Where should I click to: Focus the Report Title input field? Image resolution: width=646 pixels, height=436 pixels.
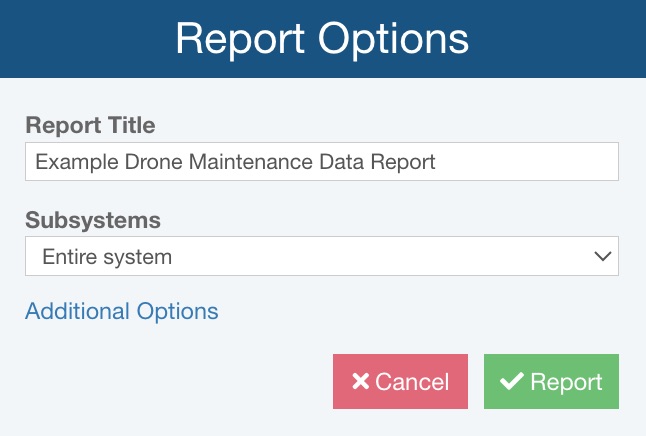pos(320,162)
